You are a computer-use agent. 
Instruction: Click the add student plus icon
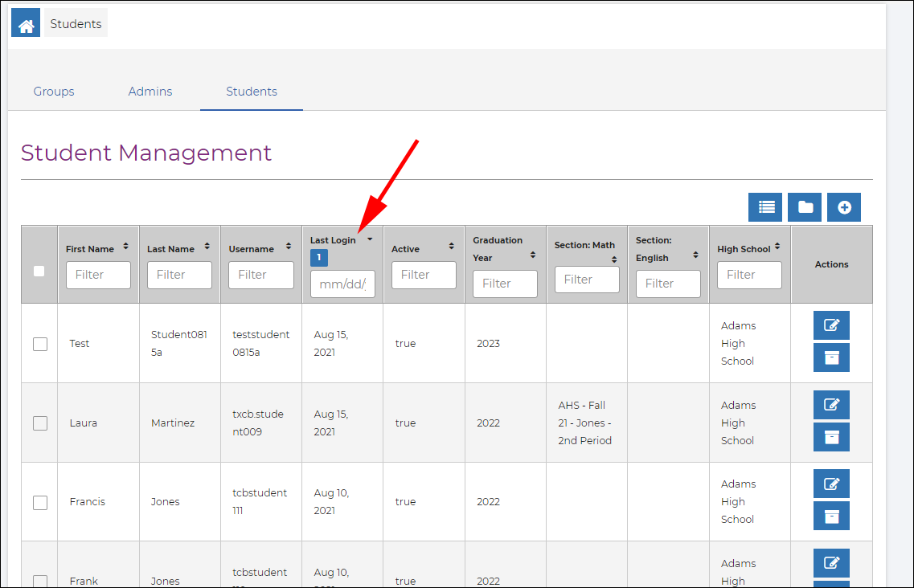pyautogui.click(x=844, y=207)
